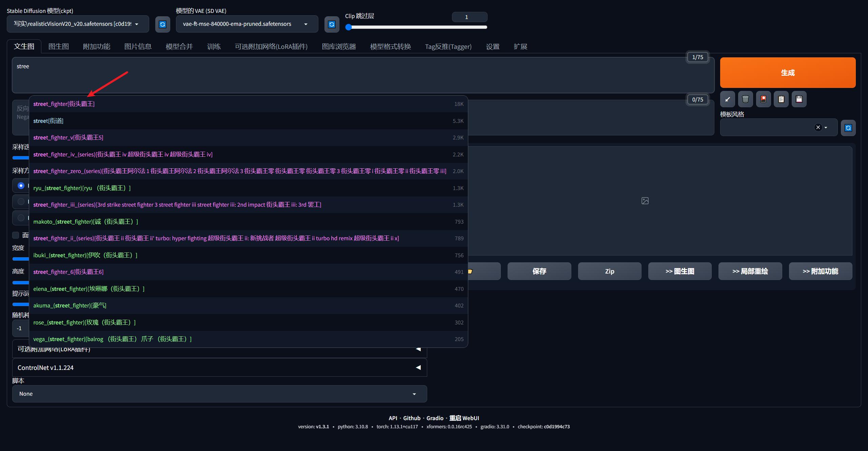The height and width of the screenshot is (451, 868).
Task: Clear the 模板风格 selection with X
Action: pyautogui.click(x=818, y=127)
